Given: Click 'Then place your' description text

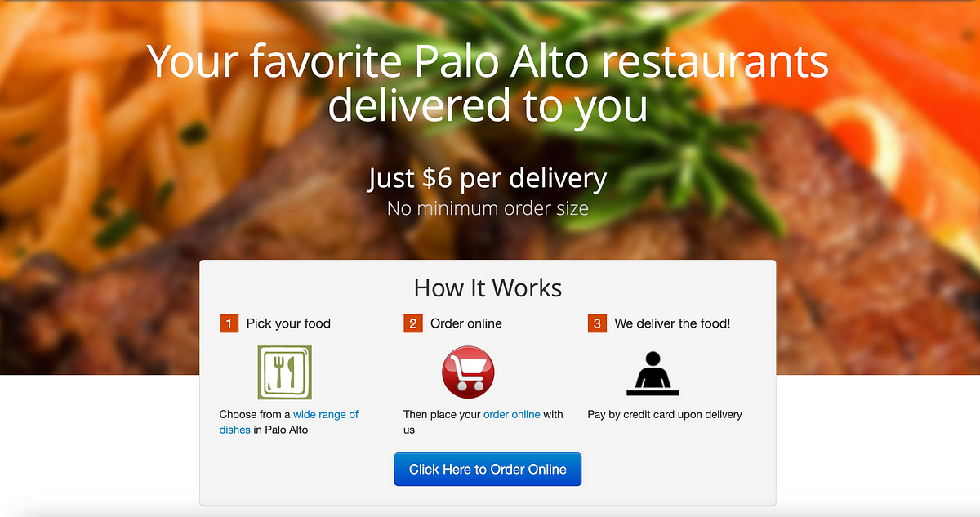Looking at the screenshot, I should [442, 415].
